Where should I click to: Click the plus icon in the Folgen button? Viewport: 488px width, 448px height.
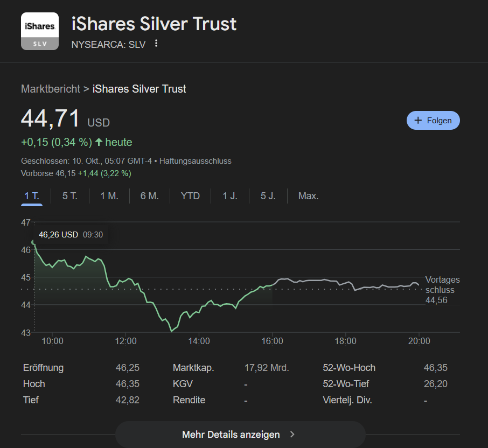pyautogui.click(x=418, y=121)
